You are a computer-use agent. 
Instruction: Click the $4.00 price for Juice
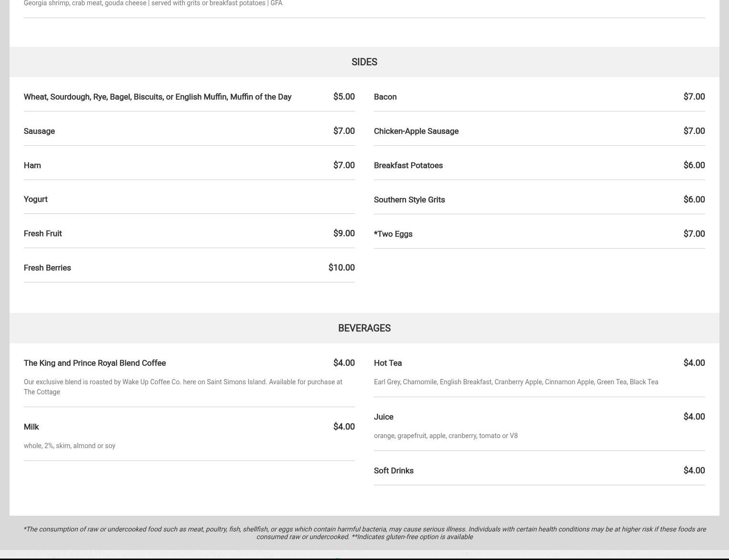[694, 417]
